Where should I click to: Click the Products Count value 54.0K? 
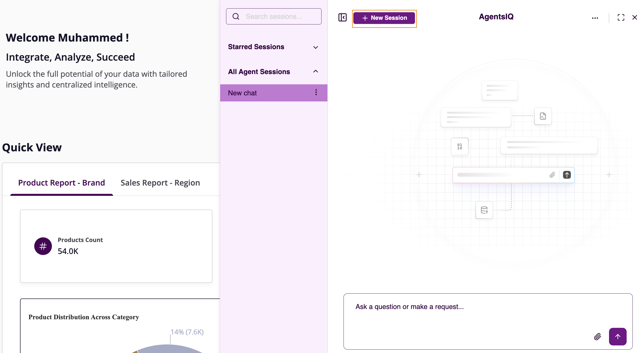coord(68,251)
